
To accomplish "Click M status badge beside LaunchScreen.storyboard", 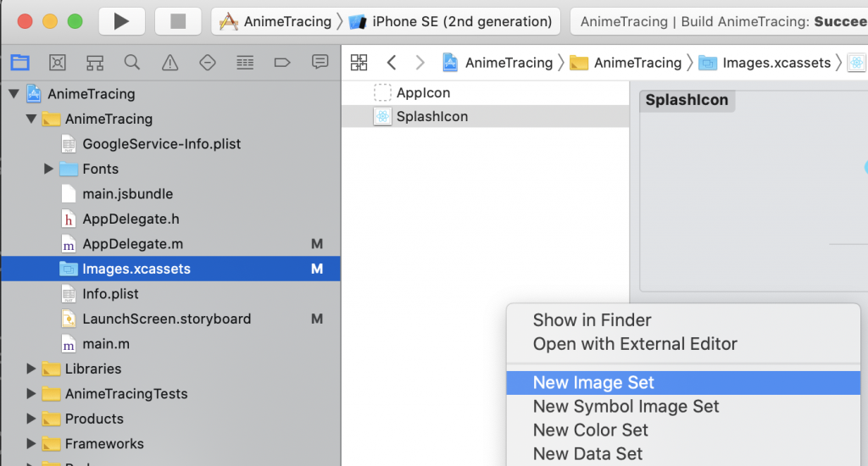I will pos(317,319).
